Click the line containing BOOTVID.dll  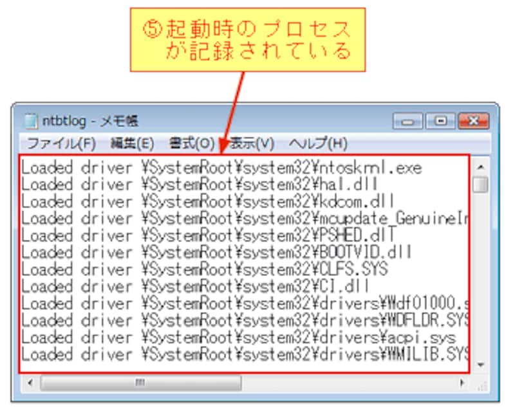[x=217, y=253]
